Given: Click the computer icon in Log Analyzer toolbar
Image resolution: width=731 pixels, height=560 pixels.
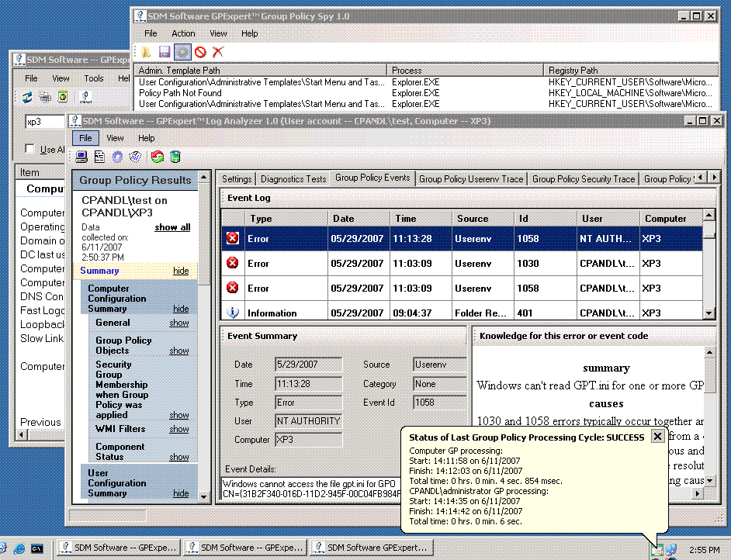Looking at the screenshot, I should click(81, 157).
